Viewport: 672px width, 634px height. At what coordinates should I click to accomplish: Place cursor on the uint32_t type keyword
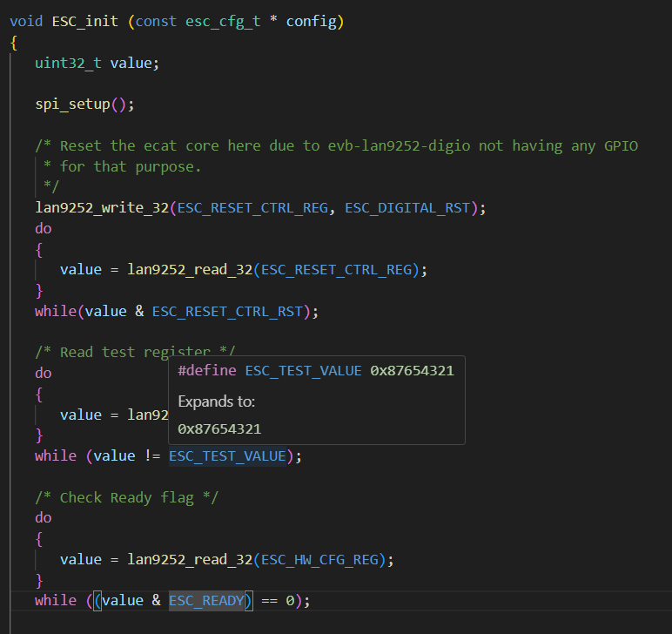(68, 63)
